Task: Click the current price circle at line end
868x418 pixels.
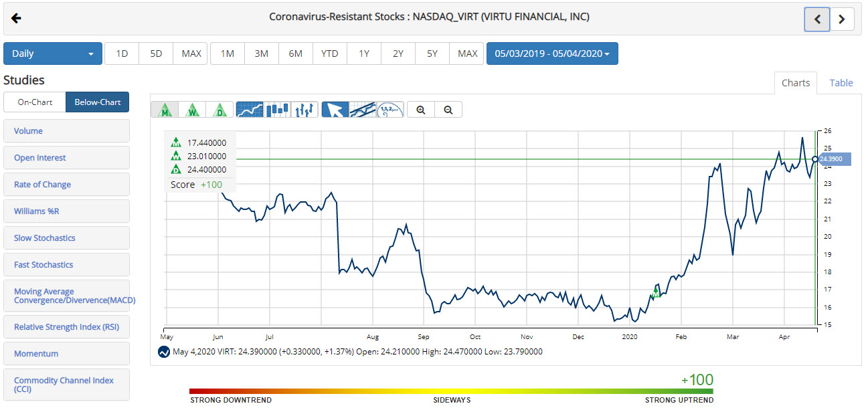Action: coord(814,159)
